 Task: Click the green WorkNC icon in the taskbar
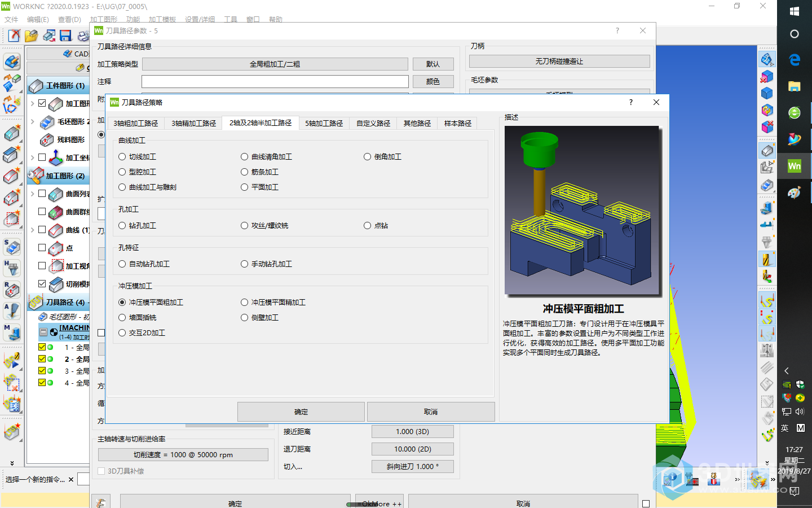click(795, 166)
